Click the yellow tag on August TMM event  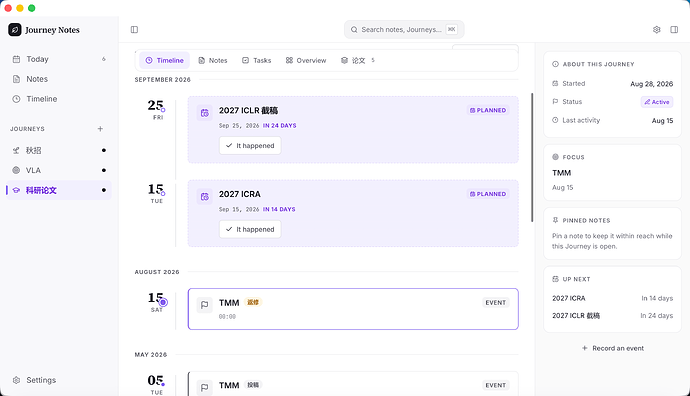(253, 302)
